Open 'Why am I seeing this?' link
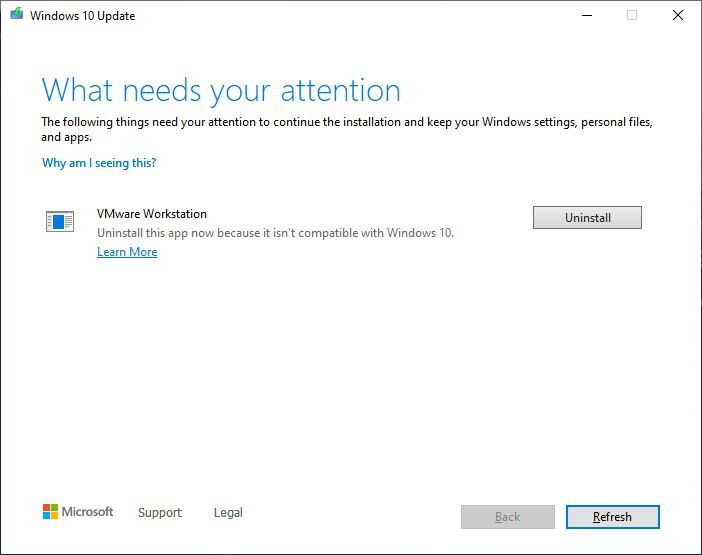The height and width of the screenshot is (555, 702). coord(99,163)
